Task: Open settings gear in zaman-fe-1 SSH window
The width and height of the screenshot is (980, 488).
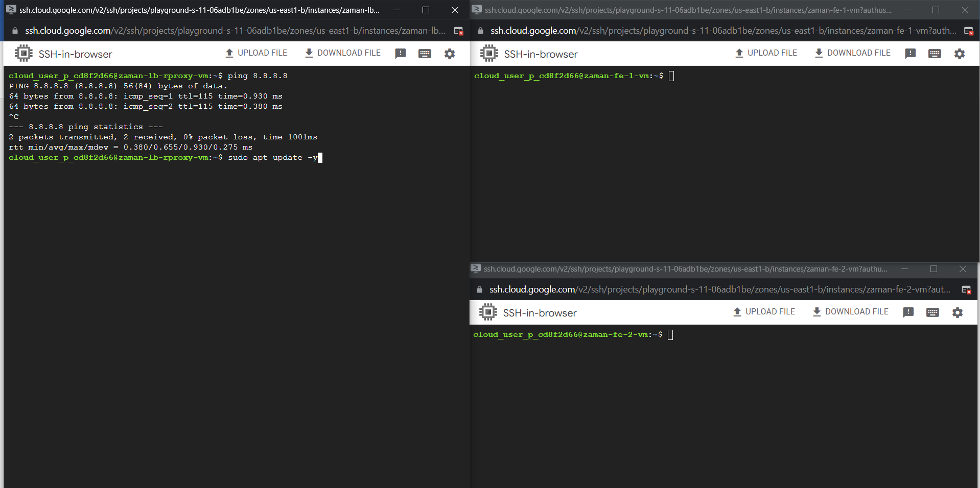Action: click(x=959, y=54)
